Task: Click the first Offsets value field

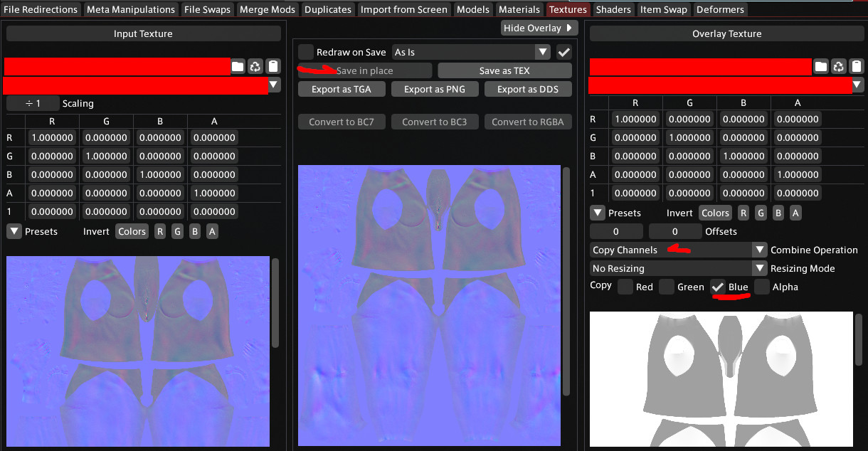Action: (616, 231)
